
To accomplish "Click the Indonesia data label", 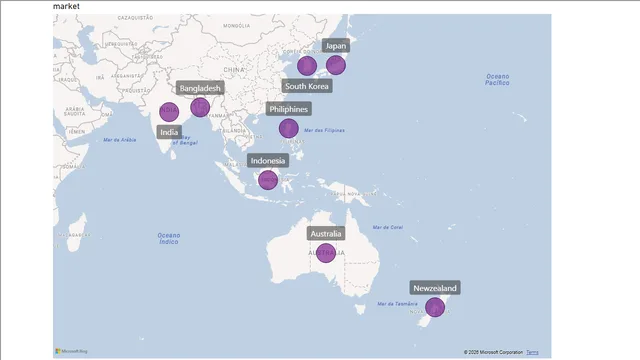I will tap(268, 160).
